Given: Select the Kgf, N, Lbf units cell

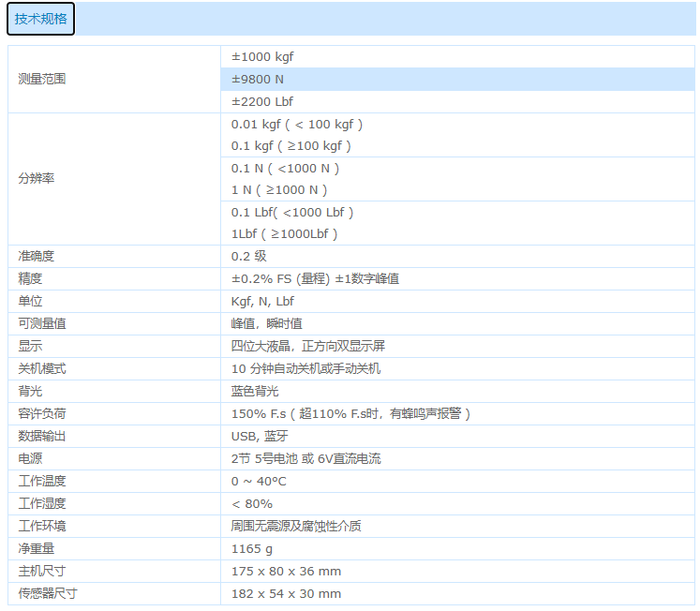Looking at the screenshot, I should (x=262, y=302).
